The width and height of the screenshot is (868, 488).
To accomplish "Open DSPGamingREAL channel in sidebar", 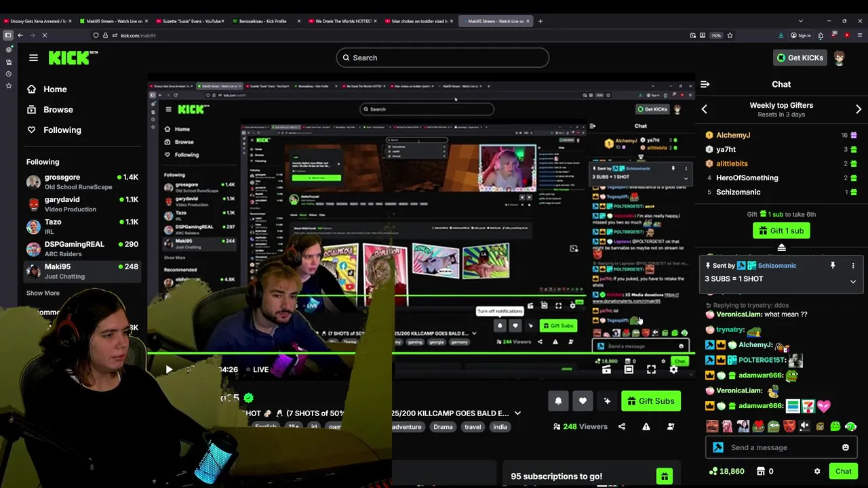I will 82,249.
